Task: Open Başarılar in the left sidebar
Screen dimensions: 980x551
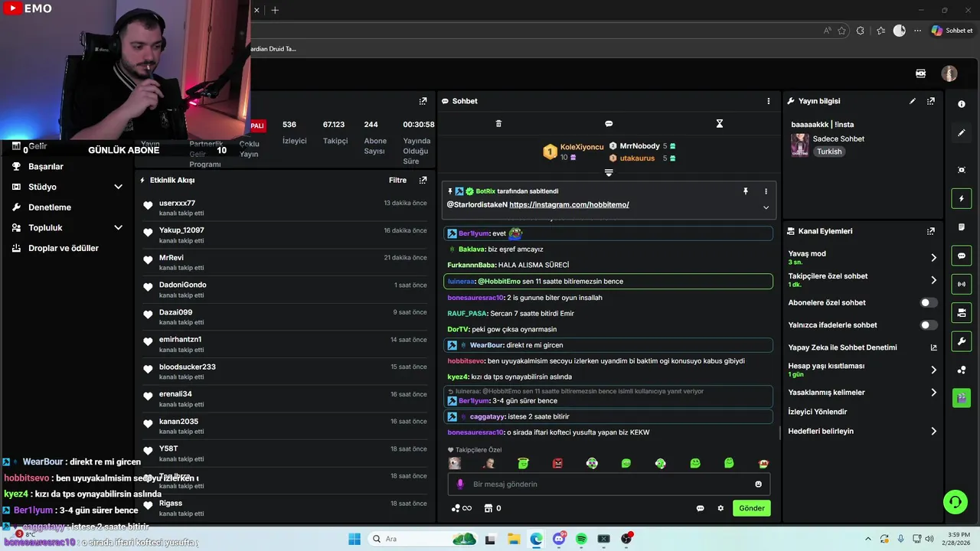Action: coord(46,167)
